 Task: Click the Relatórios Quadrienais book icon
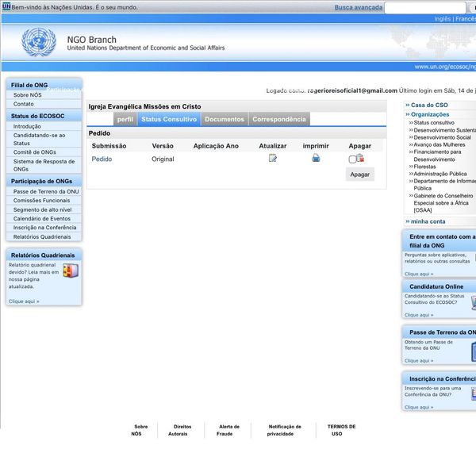click(71, 271)
